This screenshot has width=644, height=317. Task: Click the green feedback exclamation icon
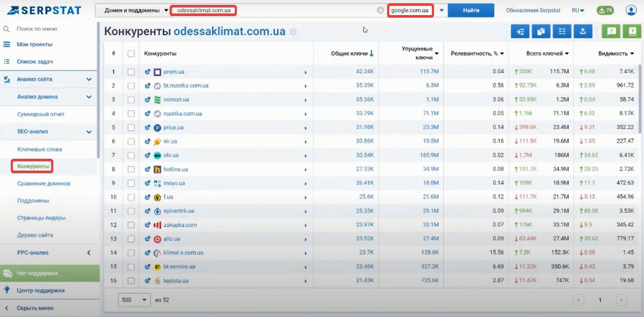611,31
